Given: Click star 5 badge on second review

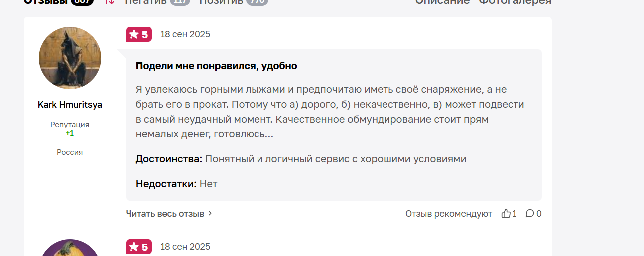Looking at the screenshot, I should tap(139, 247).
